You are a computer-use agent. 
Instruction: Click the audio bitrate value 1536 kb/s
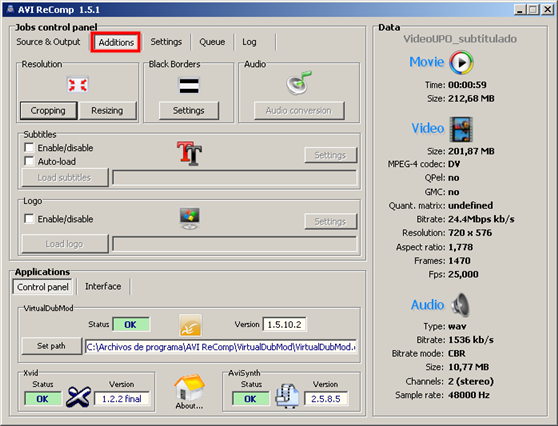[x=471, y=340]
